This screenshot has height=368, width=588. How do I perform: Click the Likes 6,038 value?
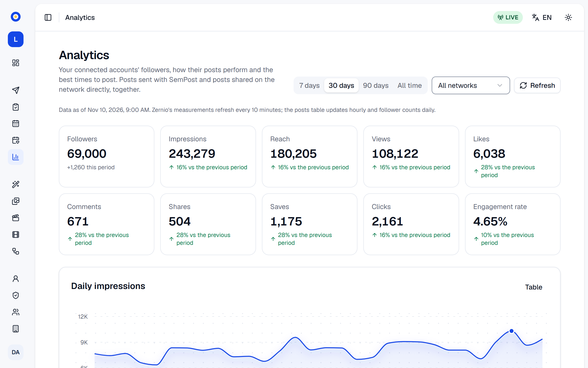pos(489,154)
